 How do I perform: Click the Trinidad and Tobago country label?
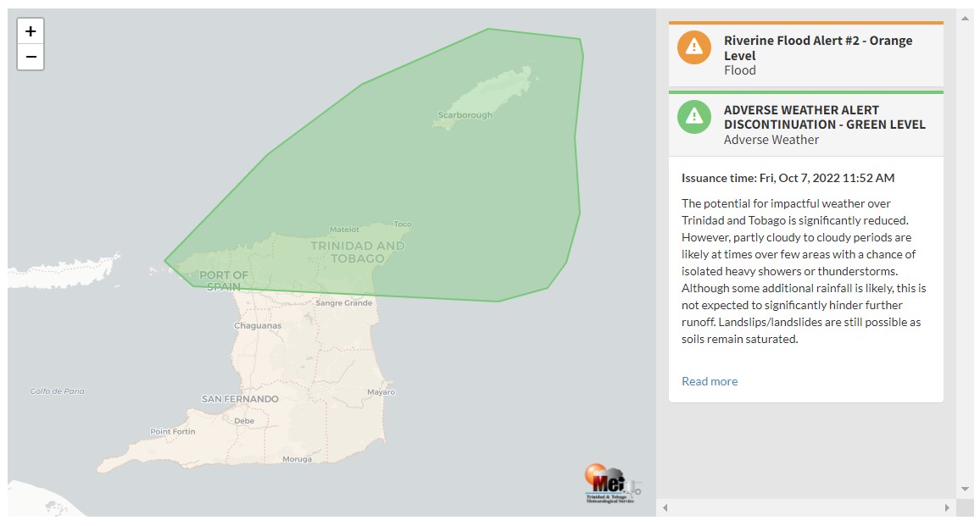tap(358, 252)
